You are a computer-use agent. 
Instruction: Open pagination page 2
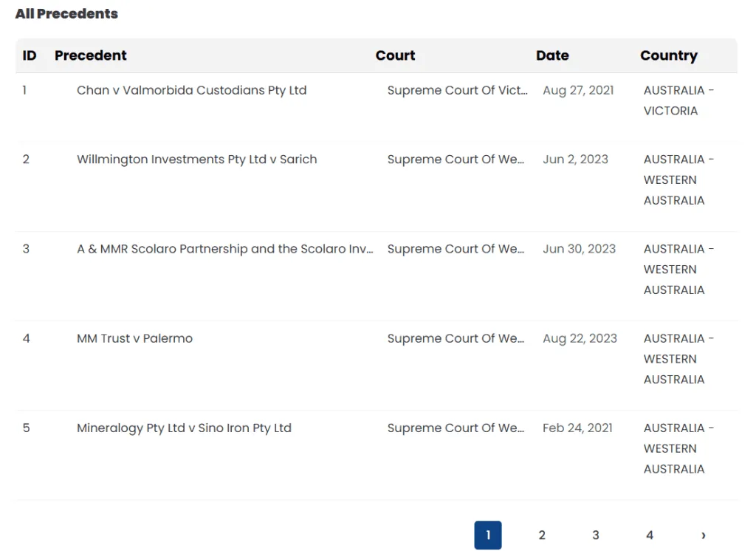542,535
